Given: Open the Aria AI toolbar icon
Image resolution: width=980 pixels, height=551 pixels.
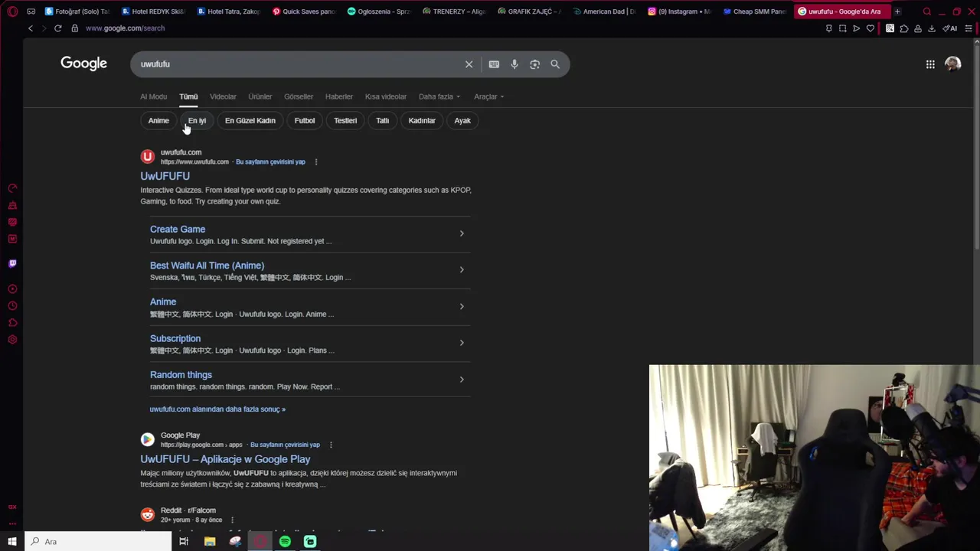Looking at the screenshot, I should (950, 28).
